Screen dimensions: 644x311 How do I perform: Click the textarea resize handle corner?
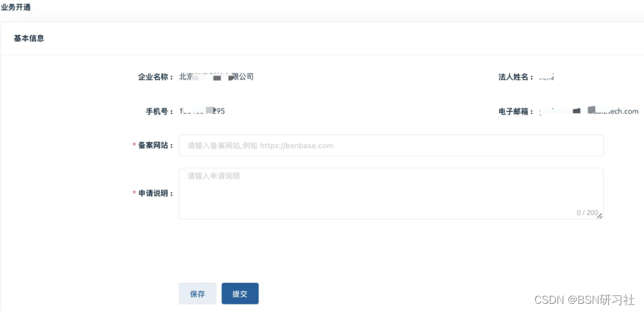600,215
